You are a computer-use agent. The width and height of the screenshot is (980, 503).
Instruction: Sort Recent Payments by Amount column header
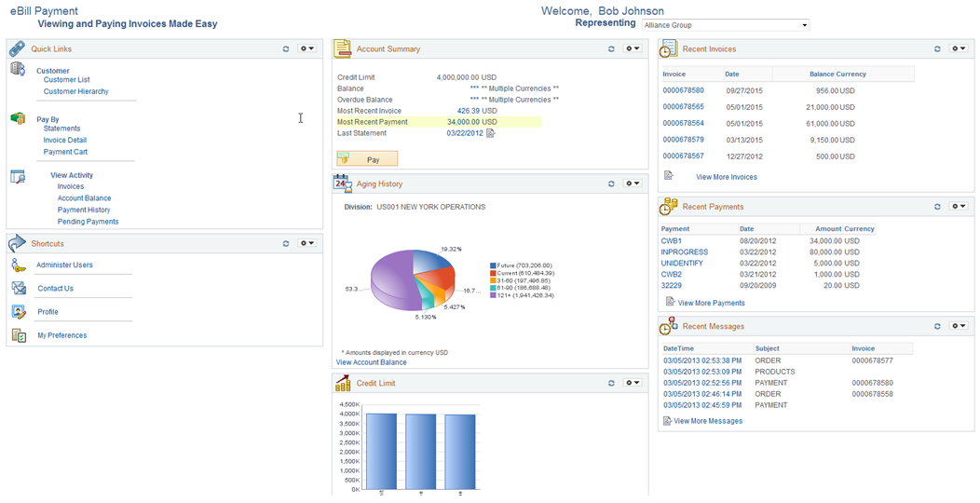pyautogui.click(x=829, y=229)
